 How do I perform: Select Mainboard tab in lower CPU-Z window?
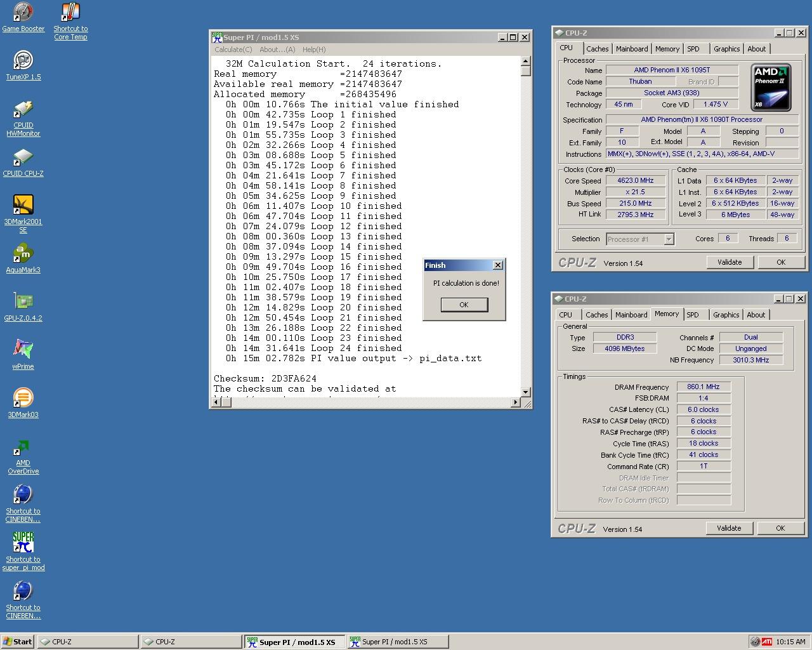631,315
